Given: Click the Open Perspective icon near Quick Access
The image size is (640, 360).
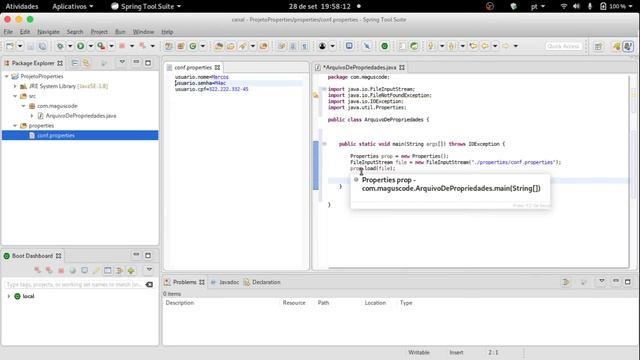Looking at the screenshot, I should point(598,46).
